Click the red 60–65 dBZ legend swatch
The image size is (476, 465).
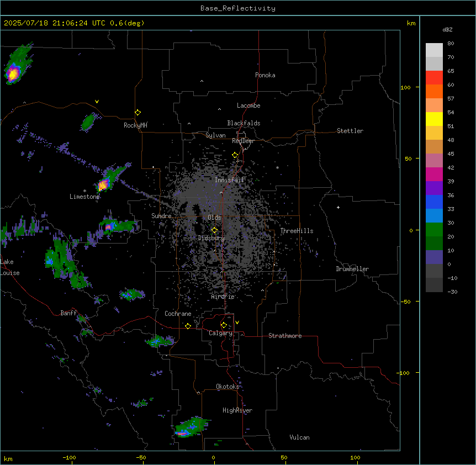point(434,78)
